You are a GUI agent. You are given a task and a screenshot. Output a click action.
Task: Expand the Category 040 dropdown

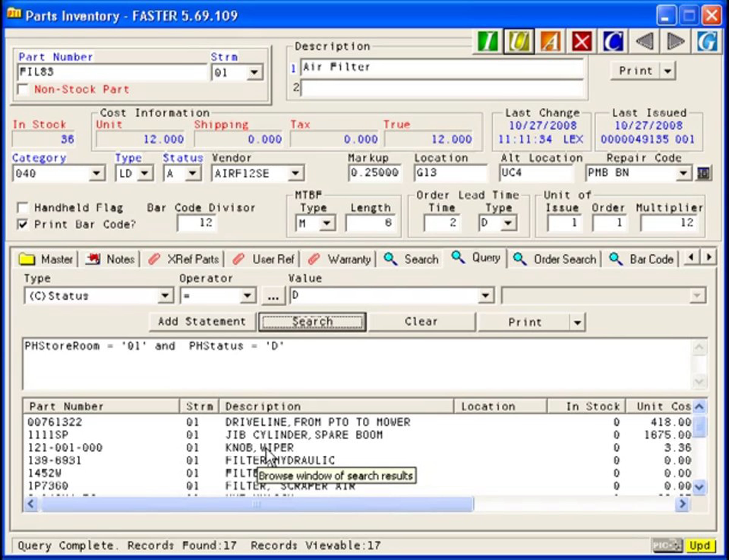[x=96, y=173]
